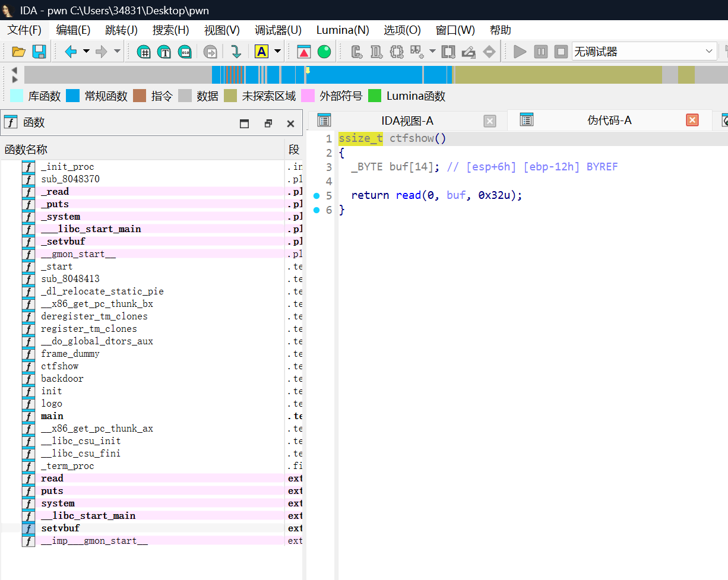
Task: Start the debugger process play button
Action: [520, 52]
